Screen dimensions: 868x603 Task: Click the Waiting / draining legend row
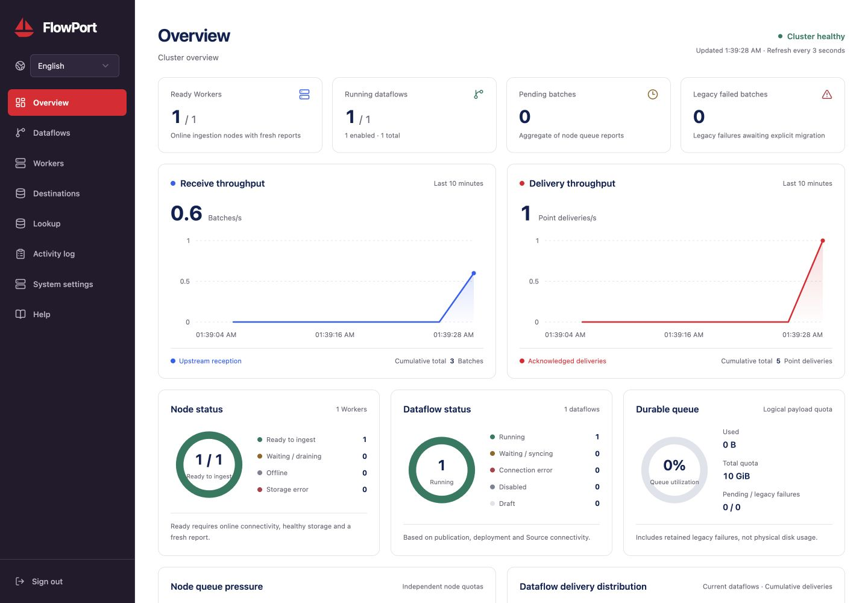click(312, 456)
